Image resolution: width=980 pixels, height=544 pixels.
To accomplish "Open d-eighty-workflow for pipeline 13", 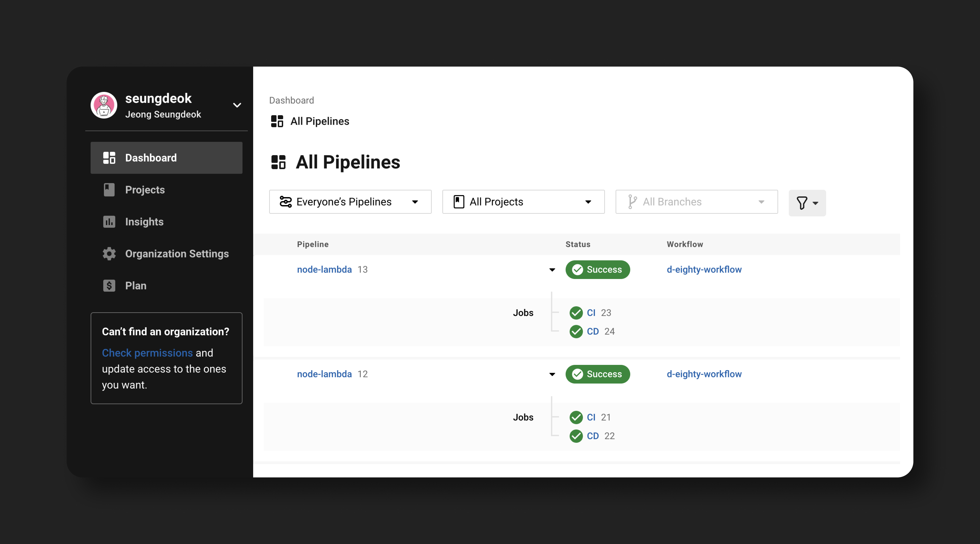I will click(x=704, y=269).
